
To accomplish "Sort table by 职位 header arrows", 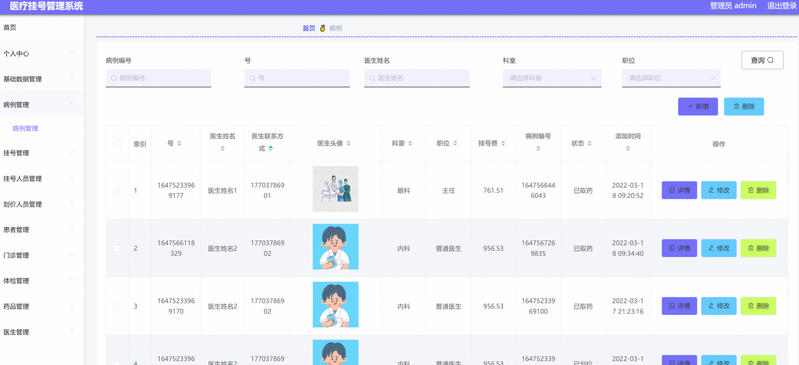I will click(455, 144).
